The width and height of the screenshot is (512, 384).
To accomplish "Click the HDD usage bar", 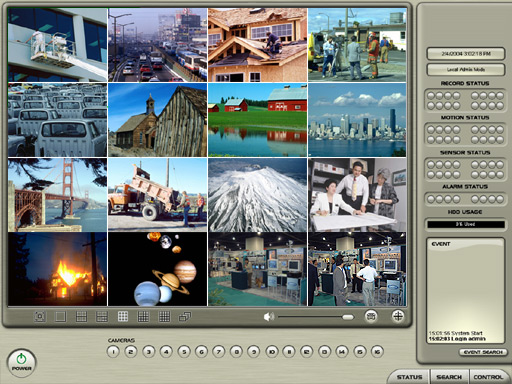I will tap(466, 224).
